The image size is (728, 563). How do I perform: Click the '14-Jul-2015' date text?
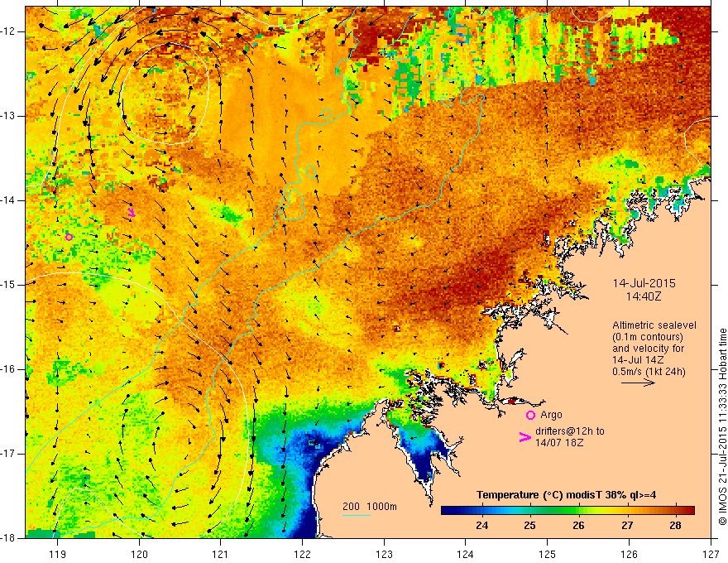click(x=644, y=283)
